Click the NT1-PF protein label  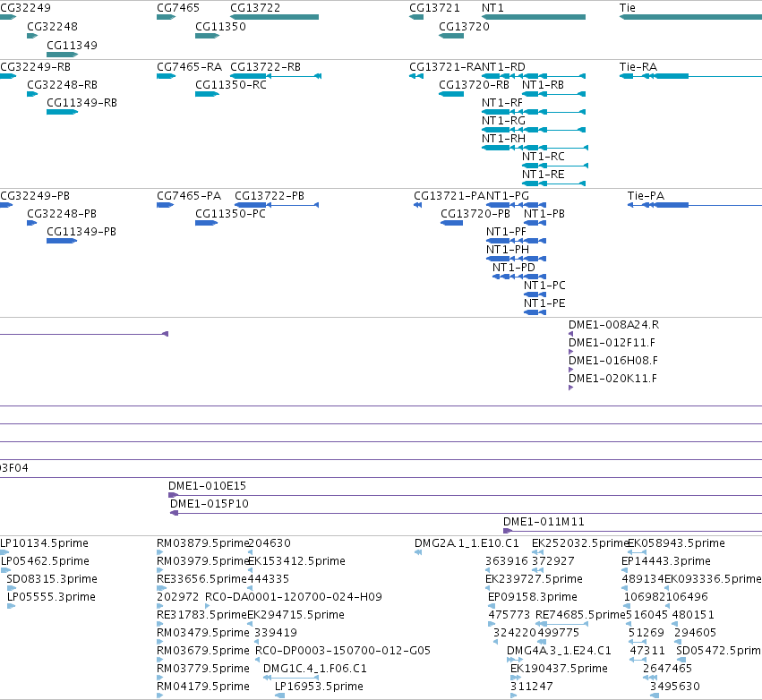pyautogui.click(x=506, y=232)
